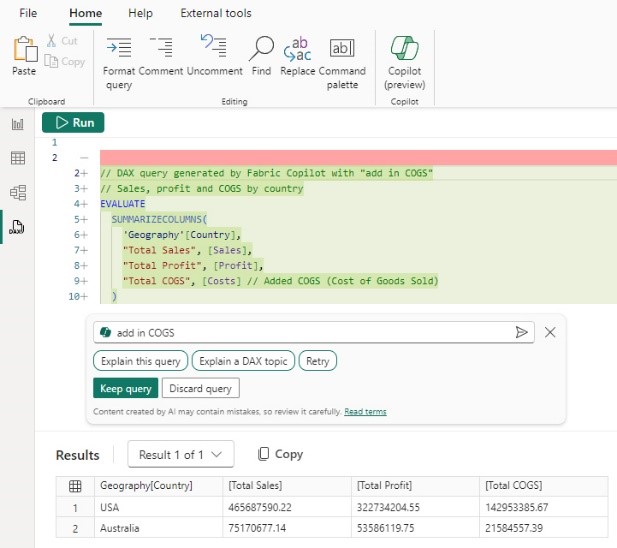Click the 'add in COGS' prompt field
This screenshot has height=548, width=617.
point(314,332)
